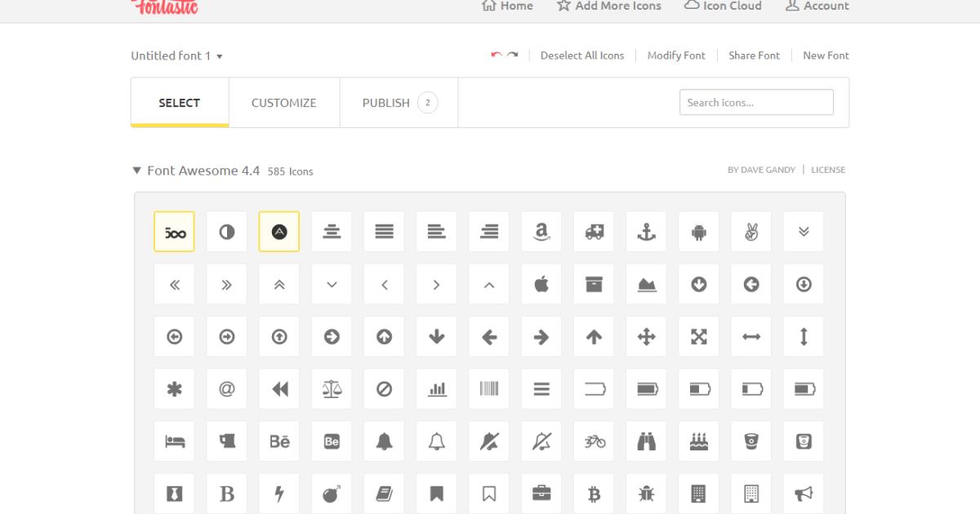Choose the at sign icon
Screen dimensions: 980x514
[x=227, y=389]
